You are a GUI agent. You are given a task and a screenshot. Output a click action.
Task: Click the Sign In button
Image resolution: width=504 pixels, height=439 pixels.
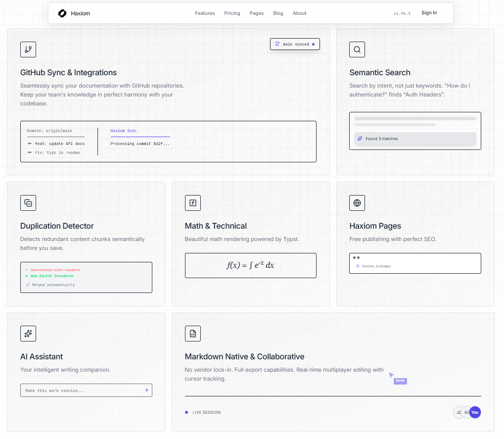[429, 12]
